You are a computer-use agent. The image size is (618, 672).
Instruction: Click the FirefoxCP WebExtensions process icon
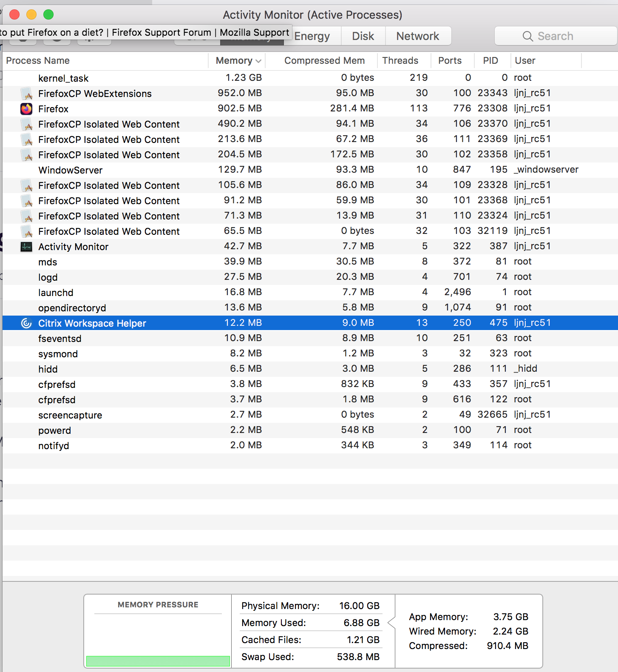pyautogui.click(x=27, y=94)
